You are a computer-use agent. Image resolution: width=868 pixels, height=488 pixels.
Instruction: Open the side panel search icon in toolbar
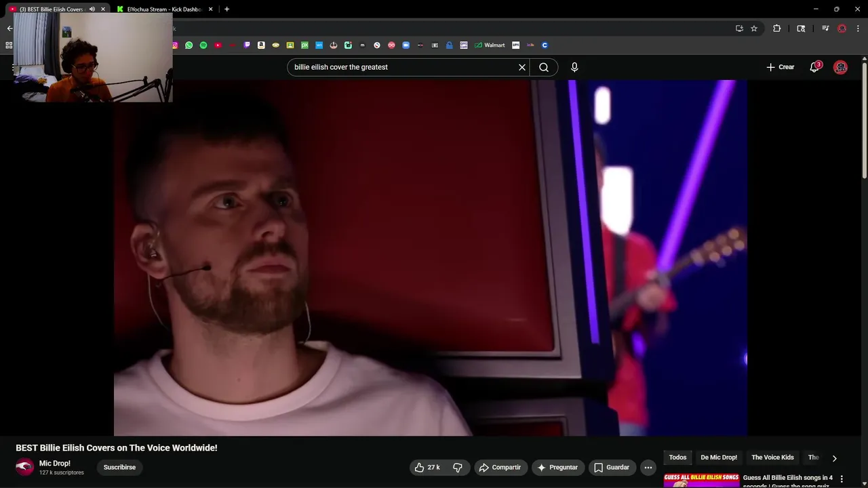pyautogui.click(x=801, y=28)
